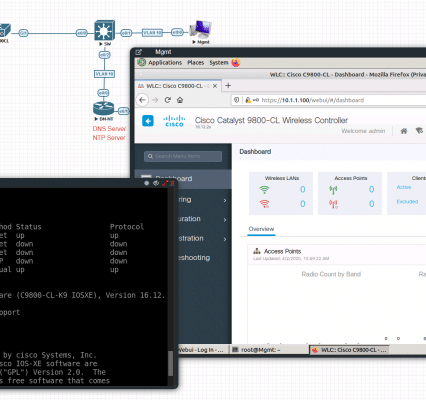The image size is (426, 400).
Task: Click the red Wireless LANs wifi icon
Action: (x=264, y=204)
